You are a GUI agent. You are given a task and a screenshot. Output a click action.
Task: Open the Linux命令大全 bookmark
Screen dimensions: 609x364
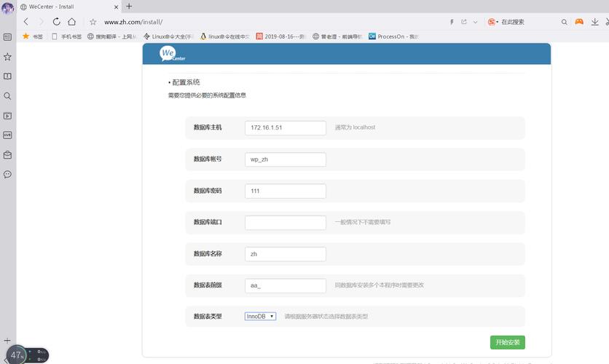pos(168,36)
